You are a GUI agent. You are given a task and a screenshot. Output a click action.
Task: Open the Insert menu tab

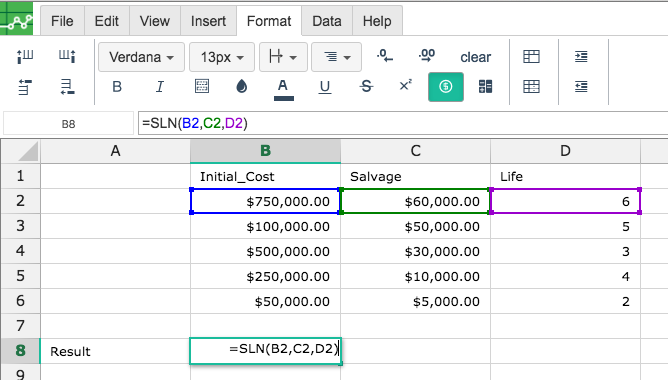pos(208,21)
